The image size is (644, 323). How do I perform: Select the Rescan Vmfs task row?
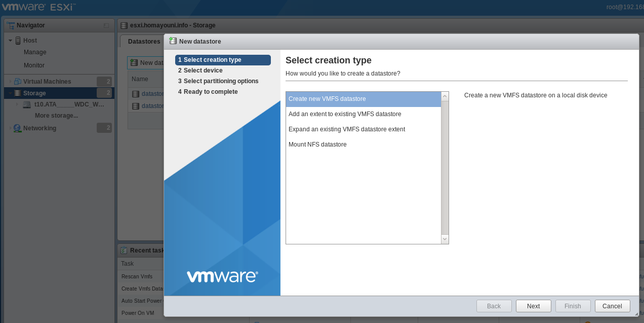click(141, 276)
